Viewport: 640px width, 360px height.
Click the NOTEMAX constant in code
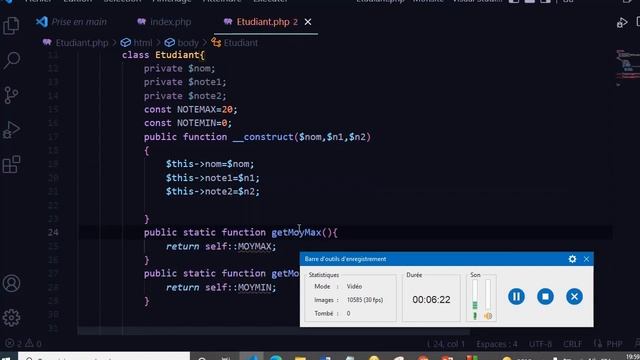(x=199, y=109)
